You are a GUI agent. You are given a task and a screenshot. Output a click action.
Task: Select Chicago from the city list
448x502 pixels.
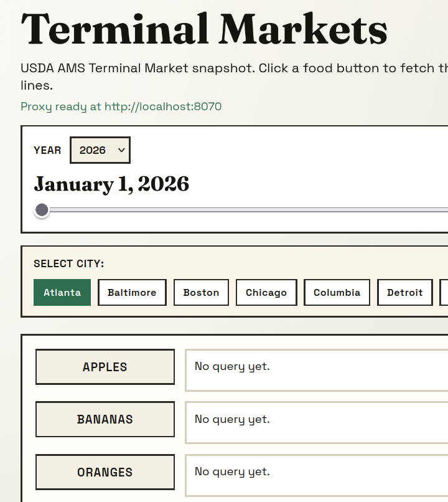266,292
